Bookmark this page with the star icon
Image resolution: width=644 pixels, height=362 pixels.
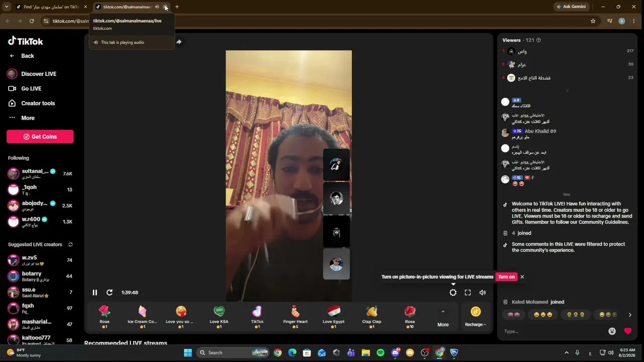coord(593,21)
